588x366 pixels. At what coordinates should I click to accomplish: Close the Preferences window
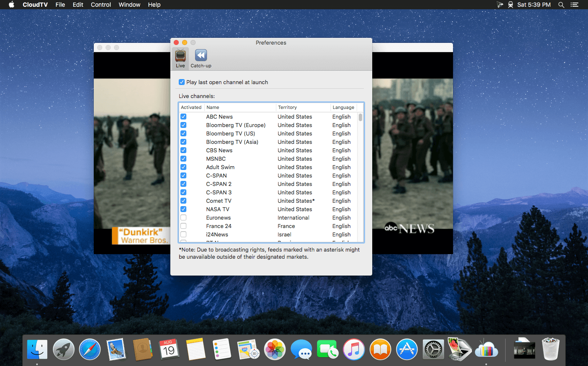pyautogui.click(x=176, y=42)
